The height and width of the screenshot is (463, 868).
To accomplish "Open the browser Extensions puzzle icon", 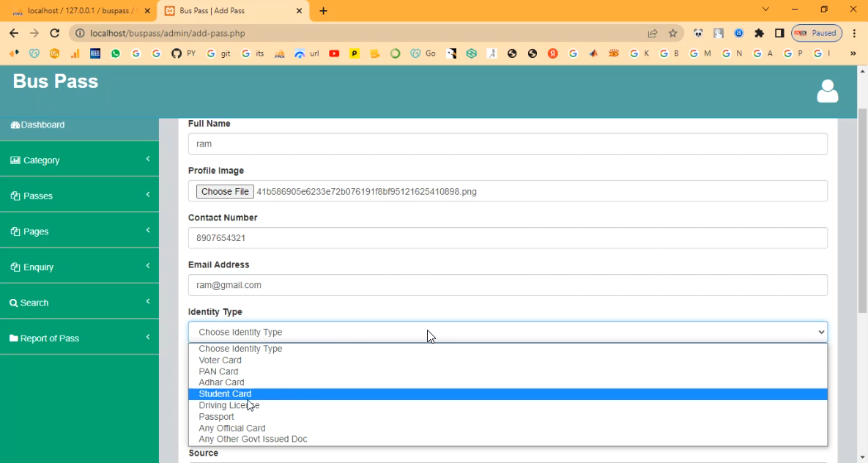I will point(759,33).
